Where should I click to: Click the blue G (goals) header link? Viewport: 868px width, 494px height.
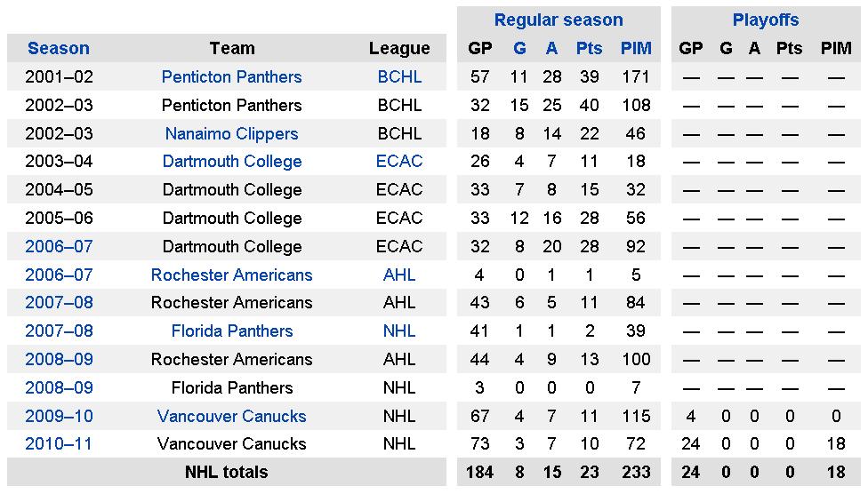pos(520,48)
